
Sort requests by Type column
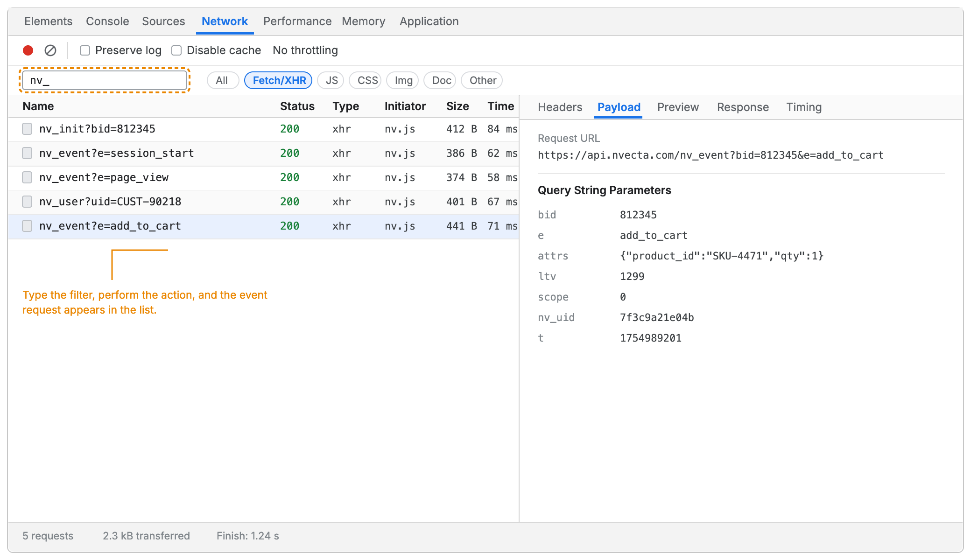coord(346,106)
